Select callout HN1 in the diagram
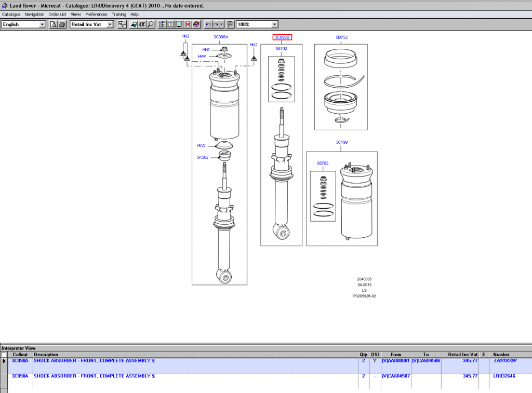 click(x=206, y=50)
